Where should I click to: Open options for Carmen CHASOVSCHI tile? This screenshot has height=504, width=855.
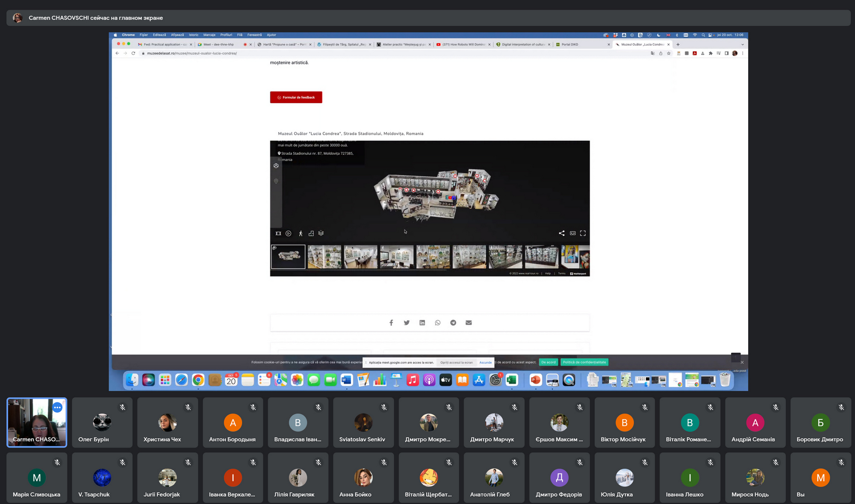[x=57, y=408]
